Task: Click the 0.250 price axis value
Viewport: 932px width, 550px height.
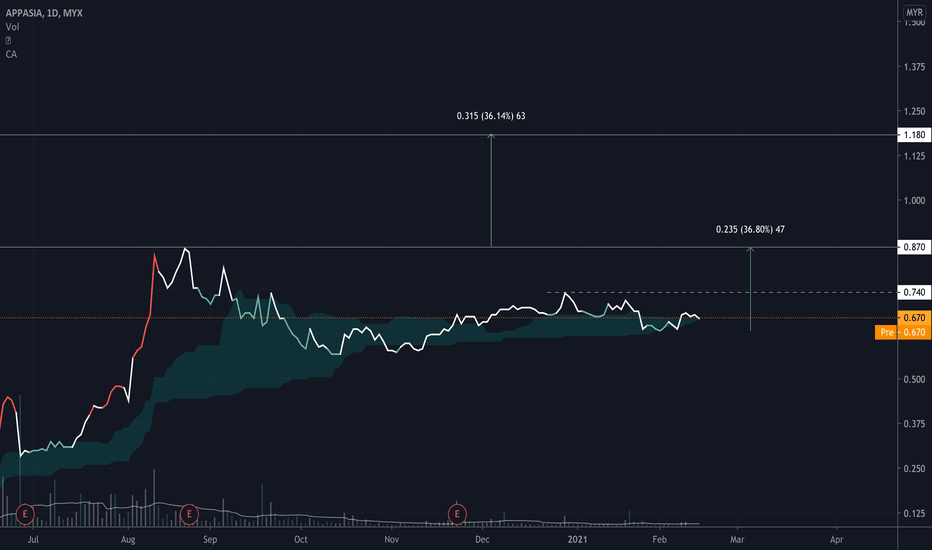Action: pos(914,469)
